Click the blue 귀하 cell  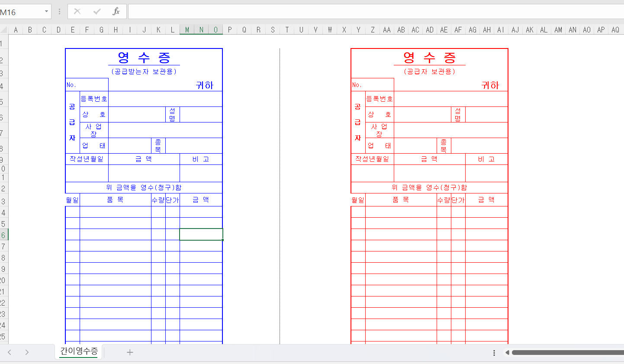(x=205, y=85)
